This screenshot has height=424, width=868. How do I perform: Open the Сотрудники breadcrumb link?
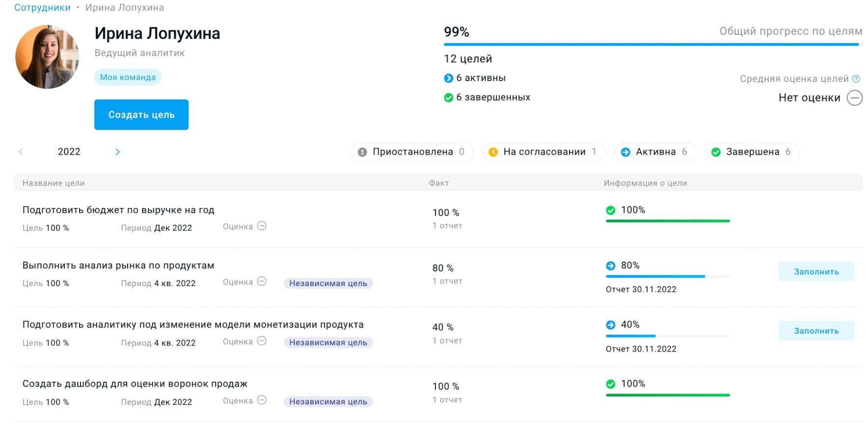(x=42, y=8)
